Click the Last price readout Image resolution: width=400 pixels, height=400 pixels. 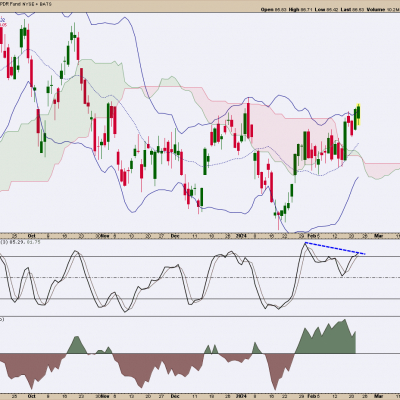coord(353,10)
